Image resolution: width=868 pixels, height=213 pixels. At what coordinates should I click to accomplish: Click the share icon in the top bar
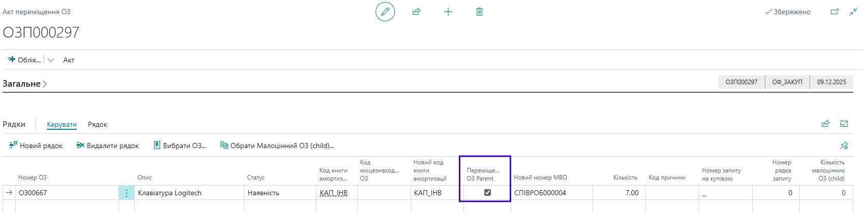(x=416, y=12)
